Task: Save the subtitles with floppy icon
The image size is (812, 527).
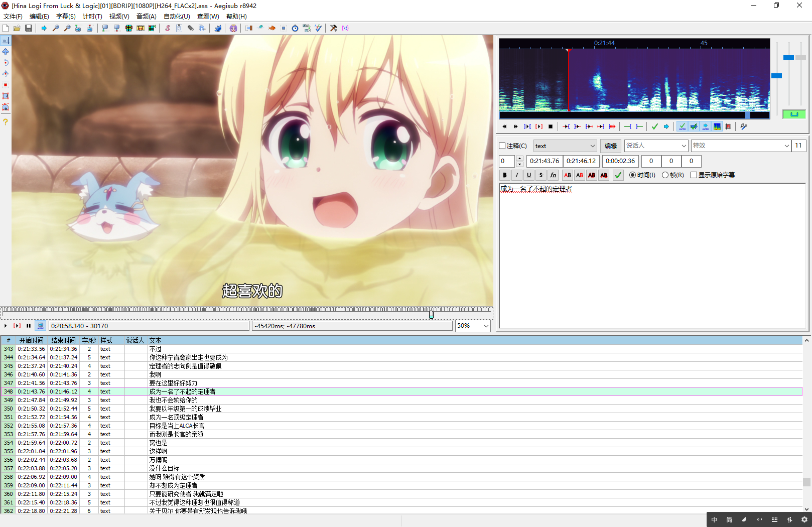Action: (29, 28)
